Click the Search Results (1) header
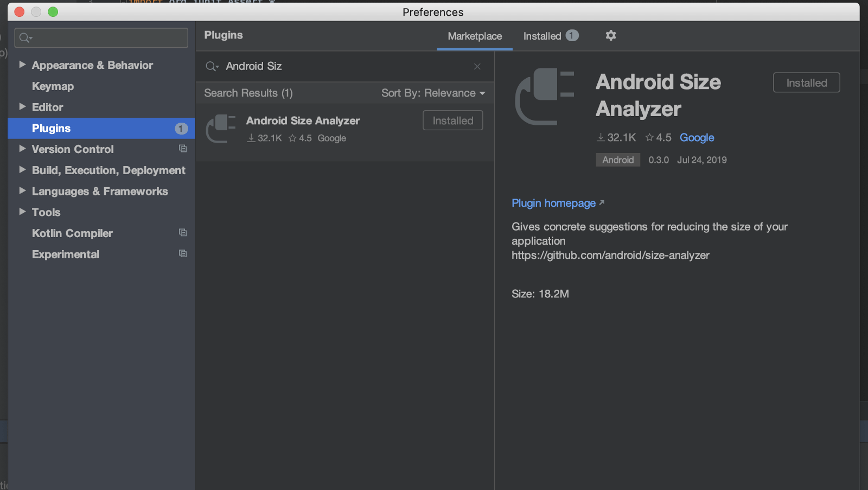Screen dimensions: 868x490 tap(248, 93)
